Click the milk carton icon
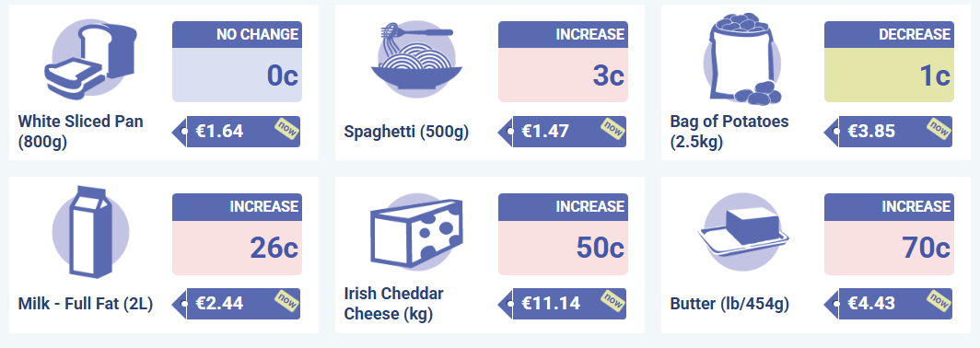Viewport: 980px width, 348px height. tap(90, 232)
